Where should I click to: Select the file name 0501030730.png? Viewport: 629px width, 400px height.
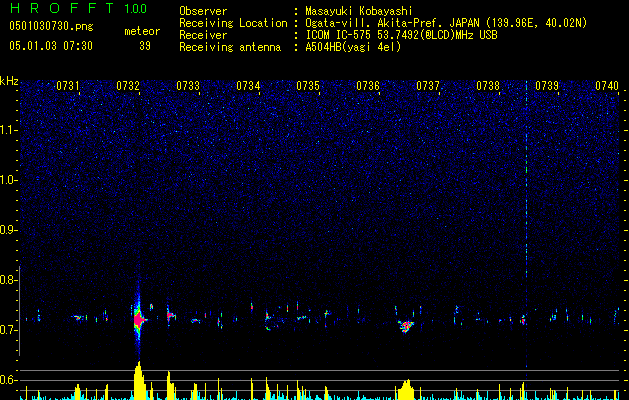tap(51, 26)
